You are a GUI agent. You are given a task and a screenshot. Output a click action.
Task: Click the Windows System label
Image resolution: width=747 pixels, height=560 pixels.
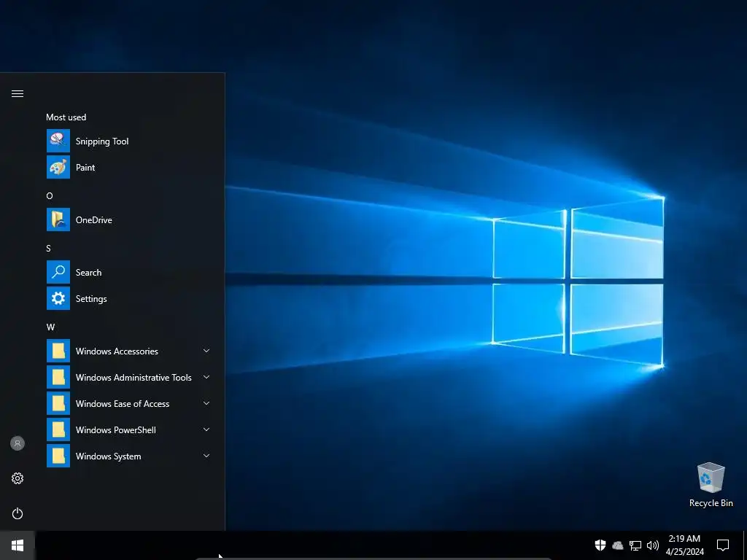point(108,456)
